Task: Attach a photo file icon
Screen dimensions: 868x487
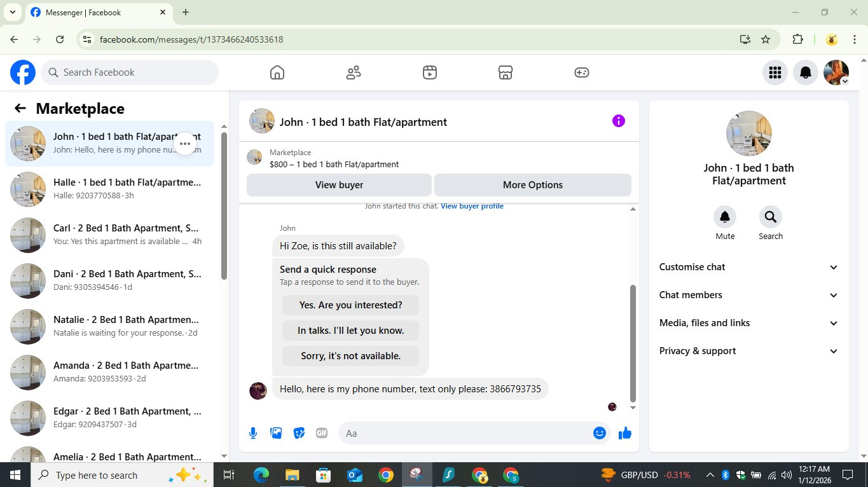Action: [276, 433]
